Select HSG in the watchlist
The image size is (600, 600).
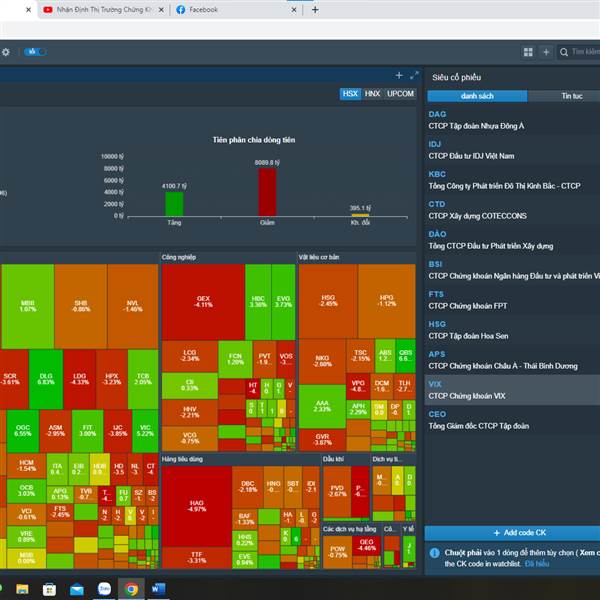[512, 330]
